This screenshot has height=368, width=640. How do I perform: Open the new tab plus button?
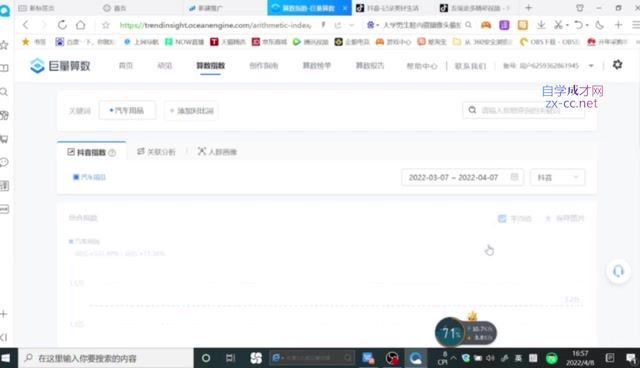coord(529,8)
